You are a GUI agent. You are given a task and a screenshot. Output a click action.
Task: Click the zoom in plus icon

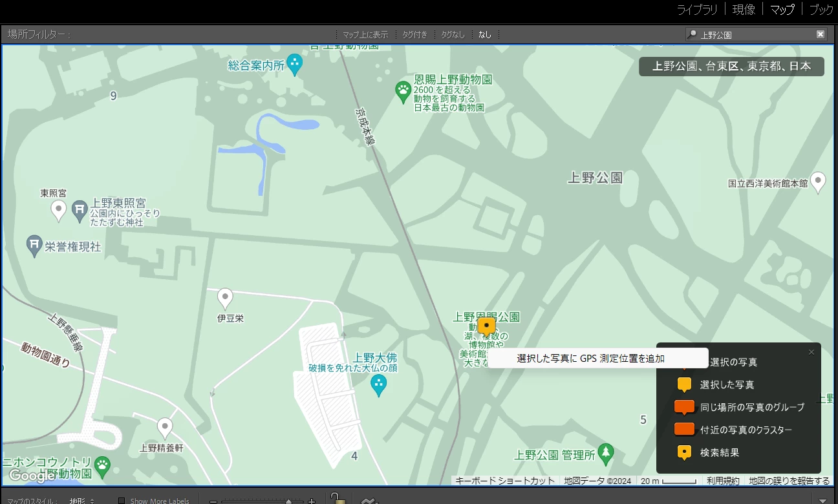tap(312, 501)
